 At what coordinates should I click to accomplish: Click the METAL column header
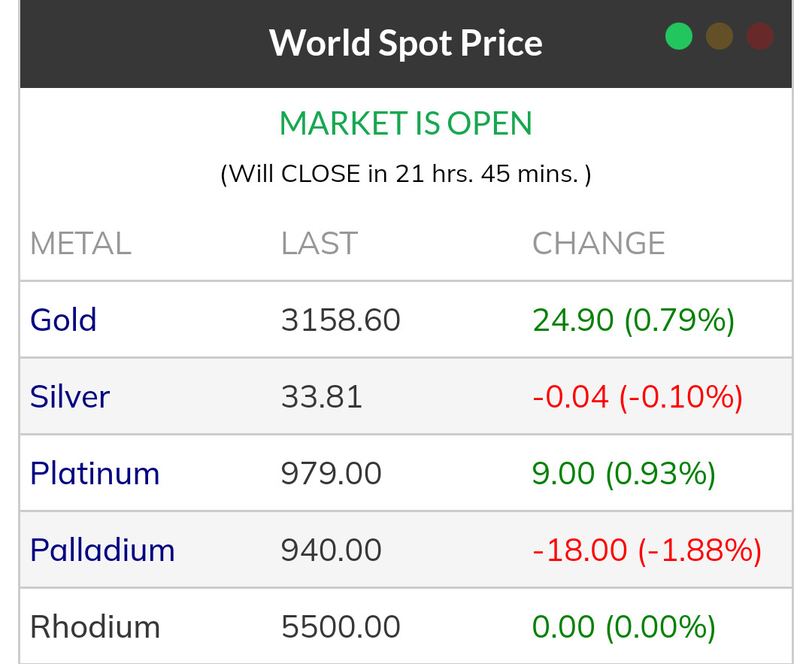(x=80, y=244)
